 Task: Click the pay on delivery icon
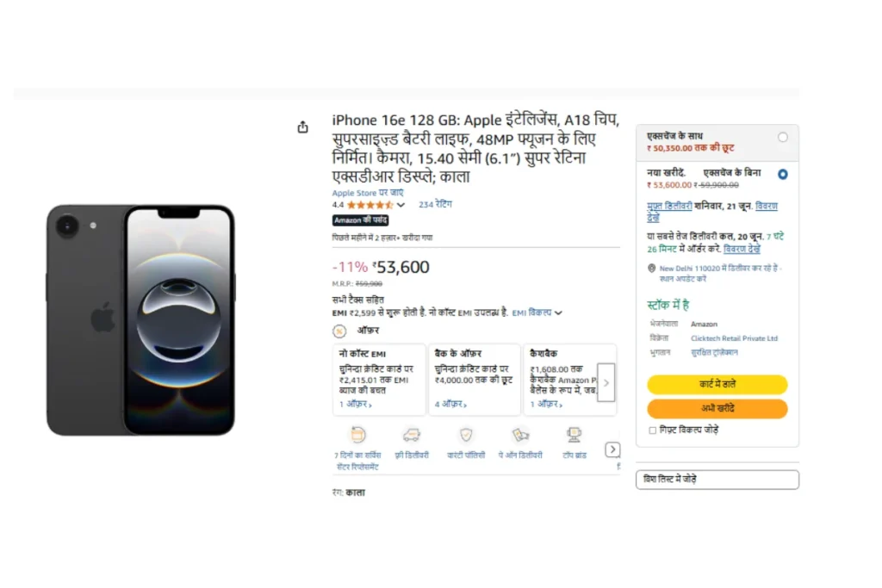point(520,435)
